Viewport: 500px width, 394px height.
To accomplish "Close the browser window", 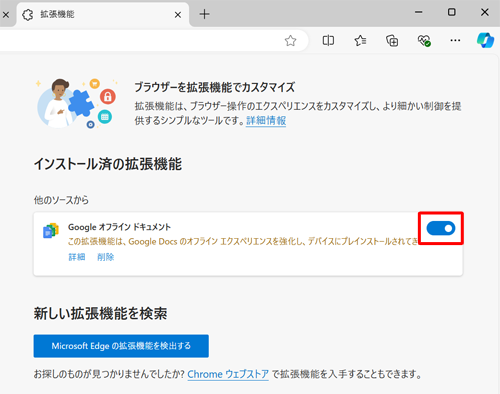I will [x=485, y=12].
